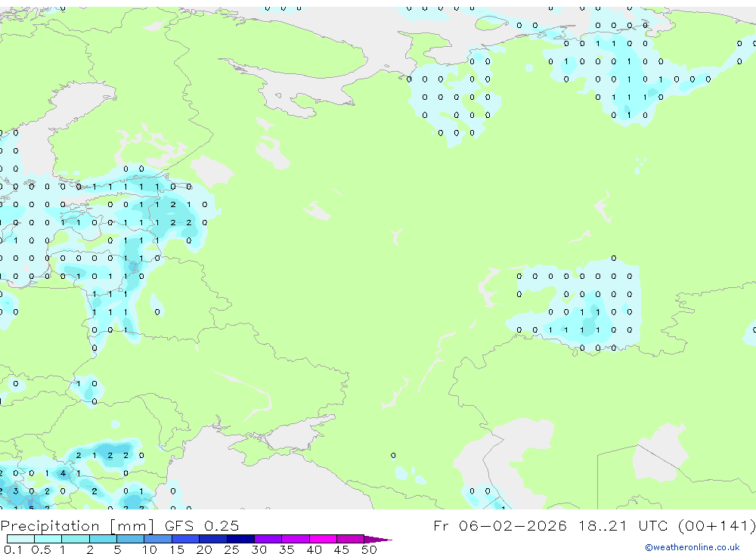Click the legend label '35'
The width and height of the screenshot is (756, 554).
[x=287, y=549]
